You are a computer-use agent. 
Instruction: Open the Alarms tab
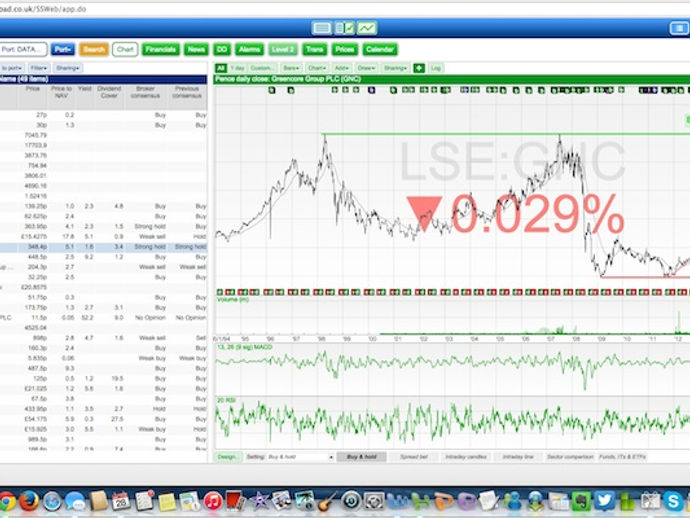pyautogui.click(x=250, y=49)
